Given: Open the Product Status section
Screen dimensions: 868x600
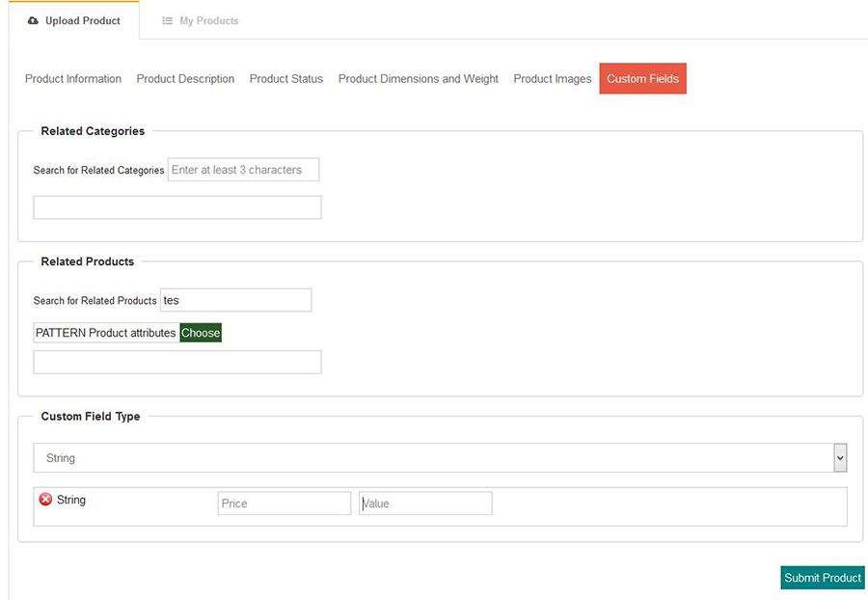Looking at the screenshot, I should 286,78.
